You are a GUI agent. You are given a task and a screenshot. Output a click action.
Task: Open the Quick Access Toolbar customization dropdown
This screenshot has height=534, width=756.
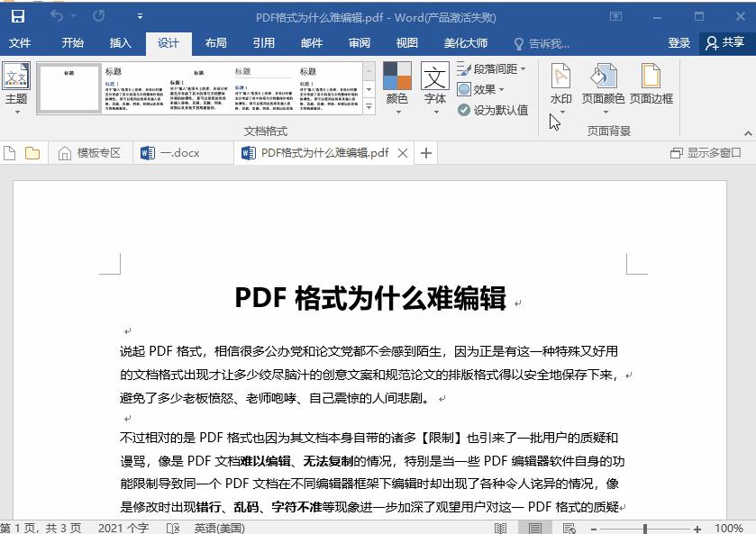tap(139, 16)
